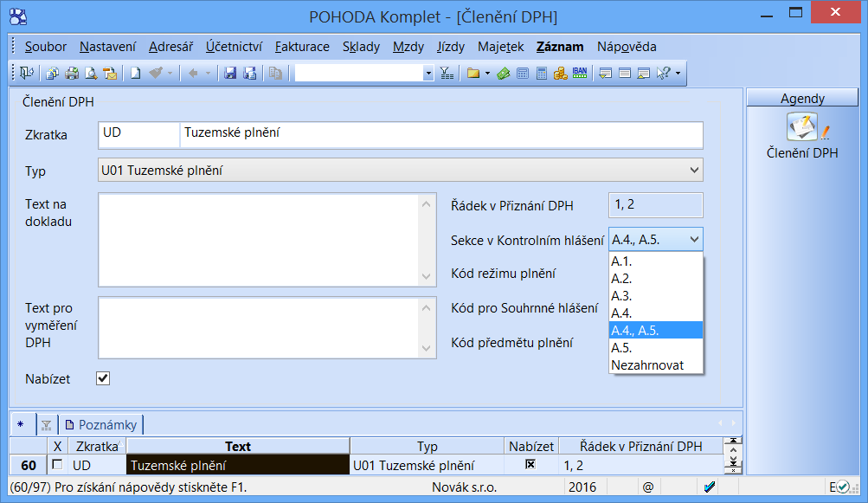868x503 pixels.
Task: Click the Typ column header in table
Action: (x=427, y=447)
